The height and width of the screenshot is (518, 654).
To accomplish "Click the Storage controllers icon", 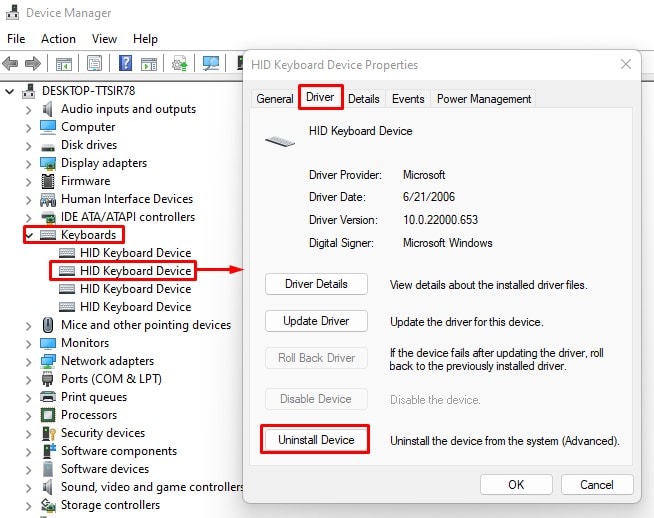I will coord(48,505).
